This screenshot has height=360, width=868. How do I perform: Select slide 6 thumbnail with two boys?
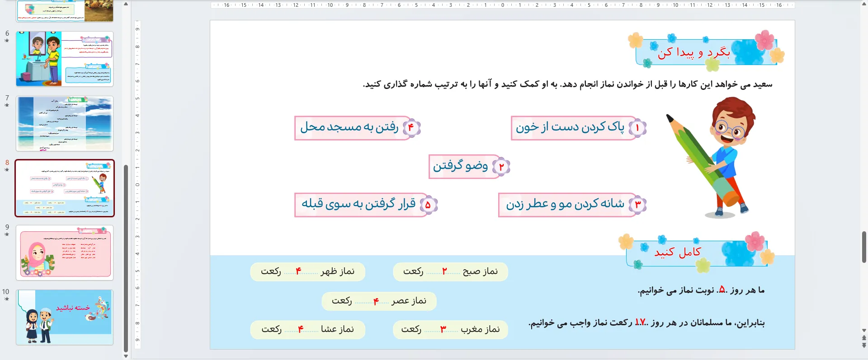[x=65, y=59]
